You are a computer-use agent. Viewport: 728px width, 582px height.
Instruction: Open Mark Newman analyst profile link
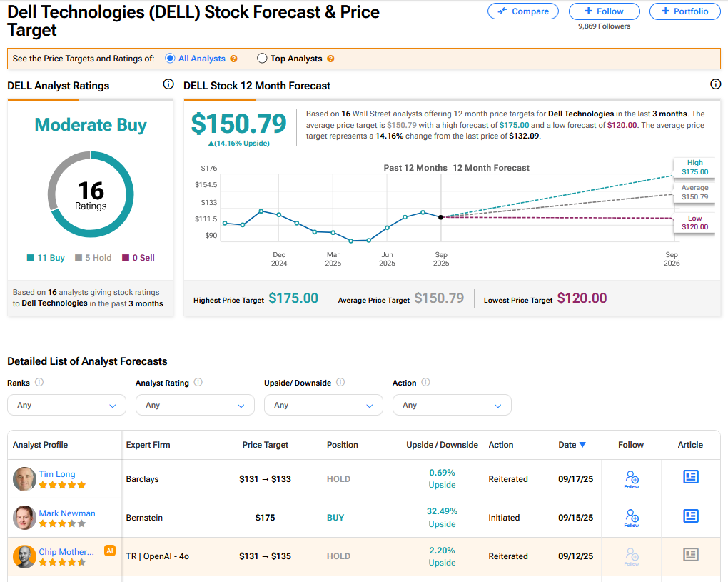(x=67, y=513)
